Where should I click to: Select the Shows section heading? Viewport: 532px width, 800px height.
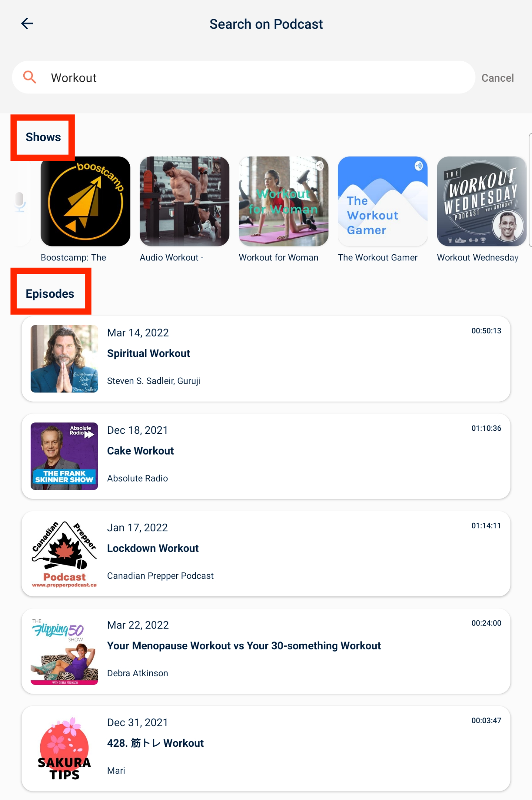pyautogui.click(x=43, y=137)
